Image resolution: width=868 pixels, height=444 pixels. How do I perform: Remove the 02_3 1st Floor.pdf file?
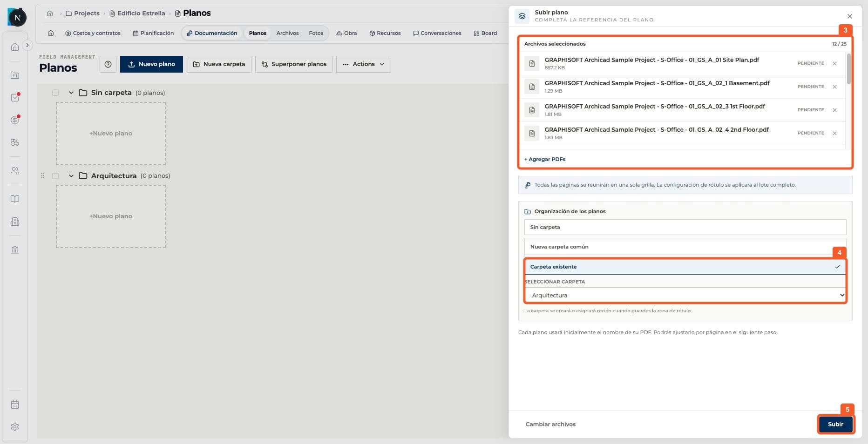(834, 110)
